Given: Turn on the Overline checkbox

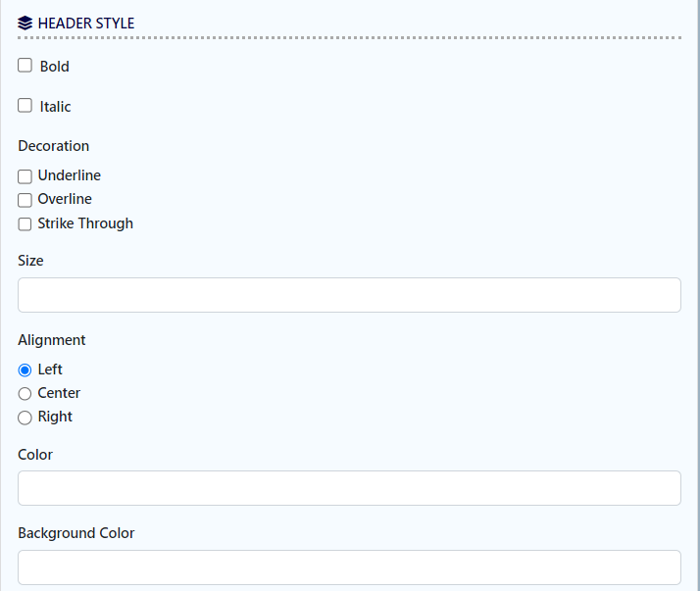Looking at the screenshot, I should [25, 200].
